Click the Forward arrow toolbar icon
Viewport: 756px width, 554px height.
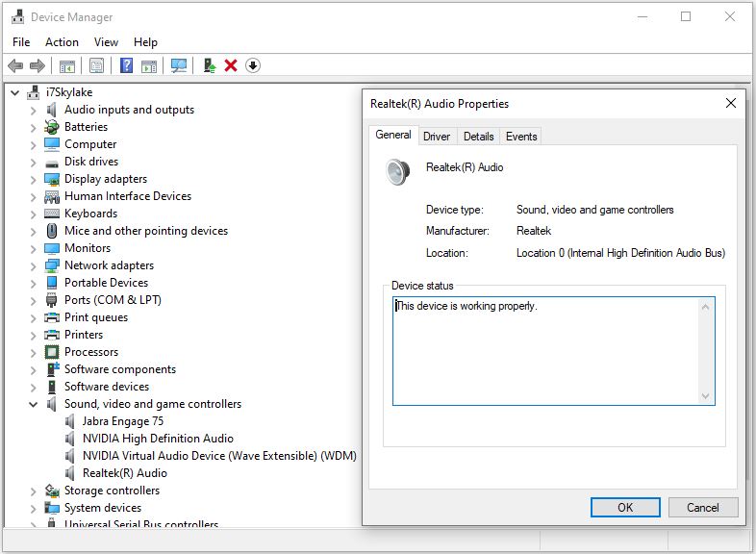coord(38,65)
